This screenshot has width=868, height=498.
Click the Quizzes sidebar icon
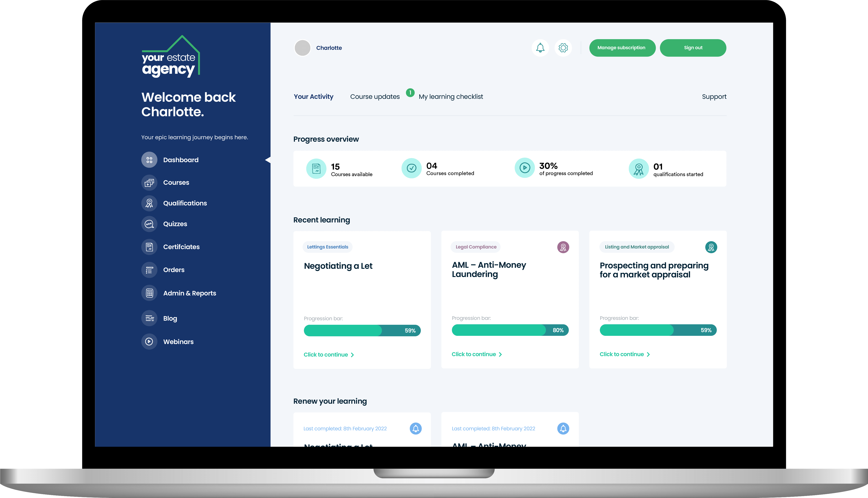point(149,224)
